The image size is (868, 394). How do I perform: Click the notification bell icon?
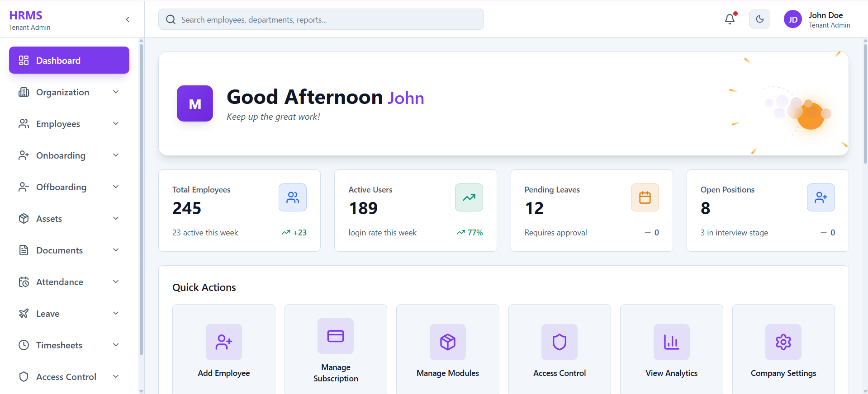coord(730,19)
